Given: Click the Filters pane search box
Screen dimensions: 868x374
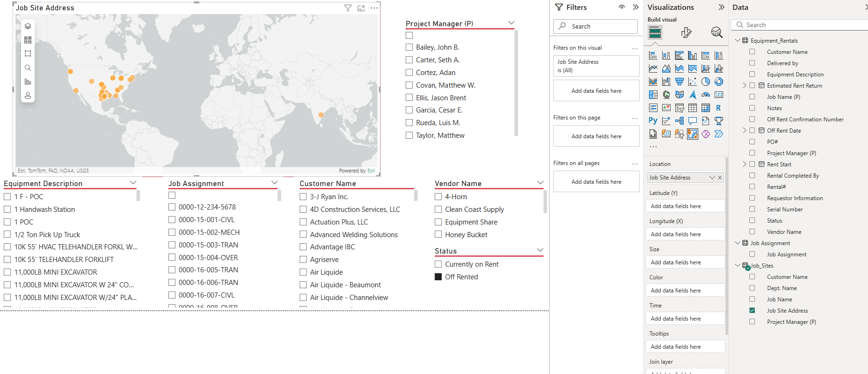Looking at the screenshot, I should [596, 26].
